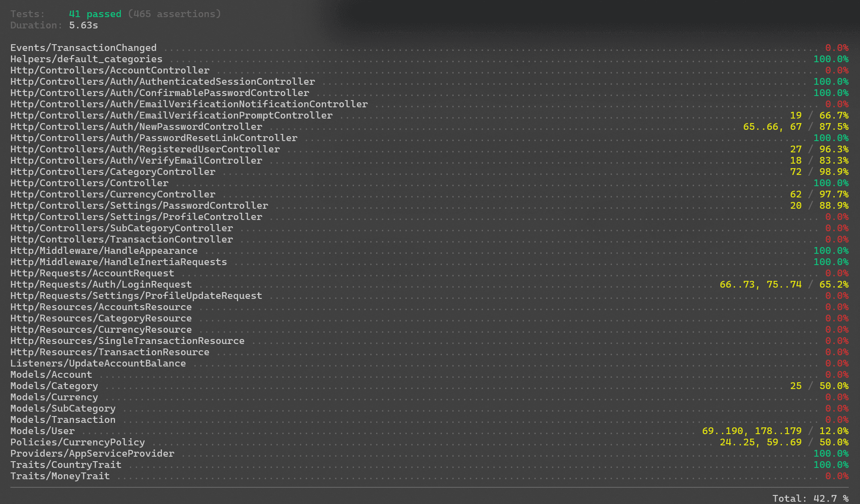This screenshot has width=860, height=504.
Task: Select Http/Middleware/HandleAppearance line
Action: [104, 251]
